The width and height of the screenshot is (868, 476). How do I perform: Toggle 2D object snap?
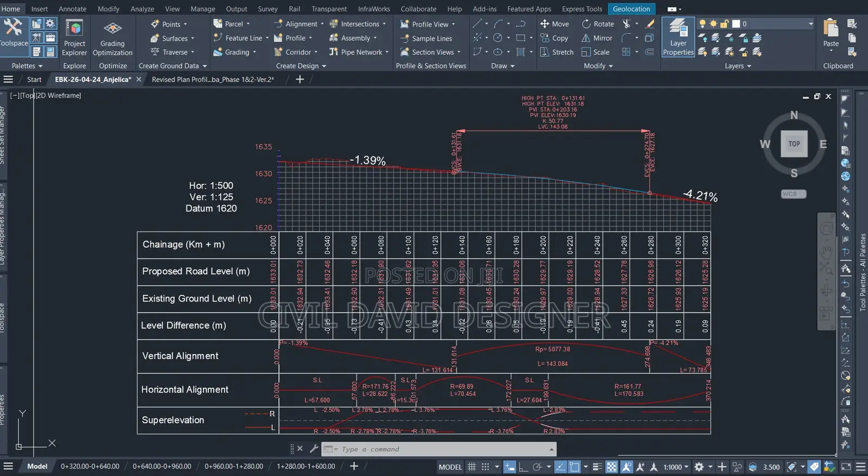tap(575, 467)
